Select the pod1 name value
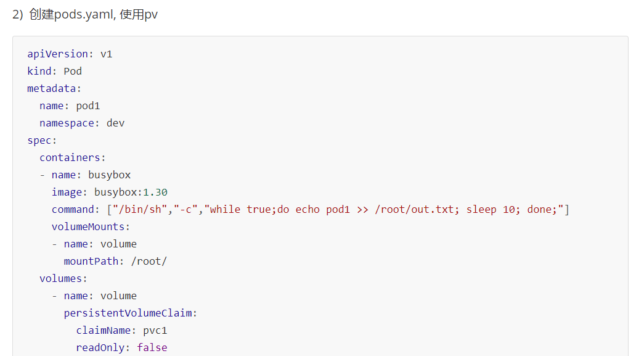 (88, 106)
